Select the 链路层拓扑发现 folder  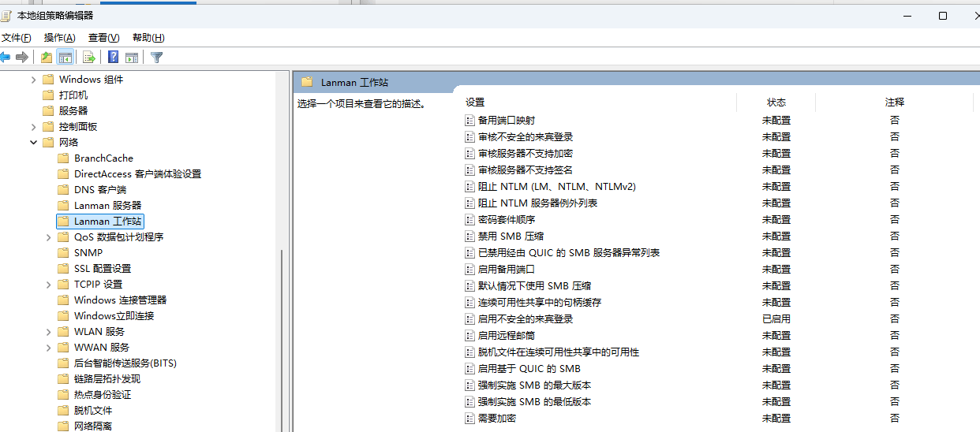(x=107, y=378)
